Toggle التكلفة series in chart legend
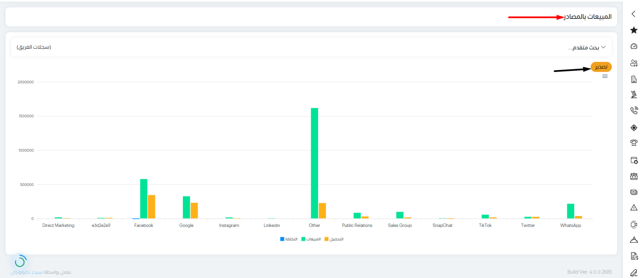The width and height of the screenshot is (644, 278). click(289, 239)
